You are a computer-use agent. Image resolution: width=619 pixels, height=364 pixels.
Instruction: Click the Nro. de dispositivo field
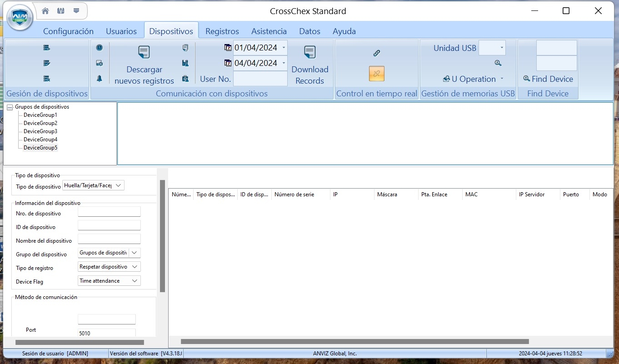(109, 212)
